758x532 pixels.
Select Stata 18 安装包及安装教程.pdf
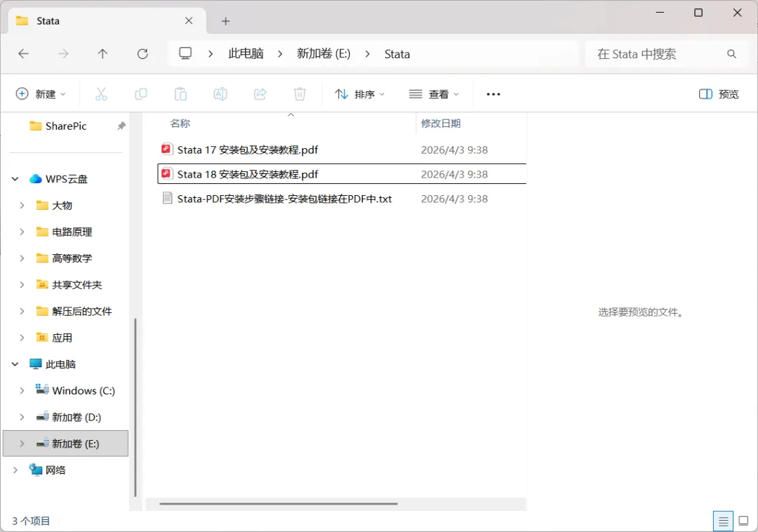pyautogui.click(x=342, y=174)
